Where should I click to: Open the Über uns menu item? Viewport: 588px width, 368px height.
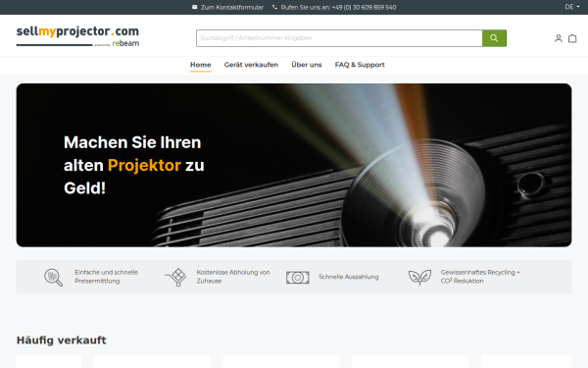(307, 65)
